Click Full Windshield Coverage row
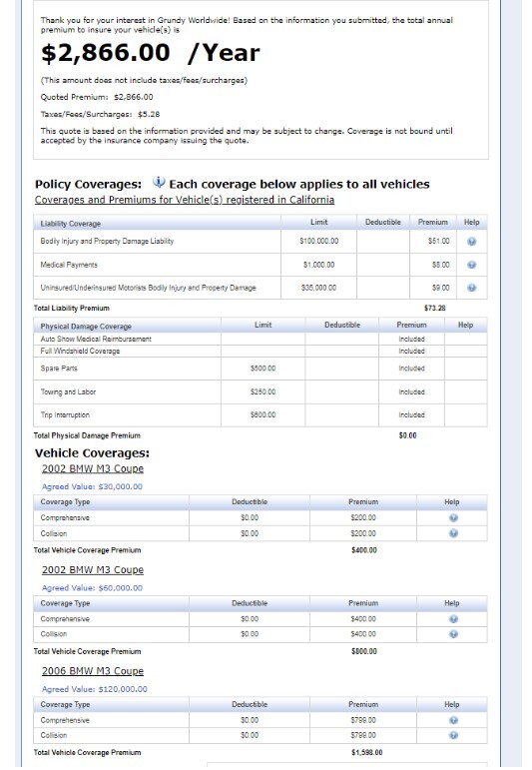The width and height of the screenshot is (532, 770). tap(261, 352)
